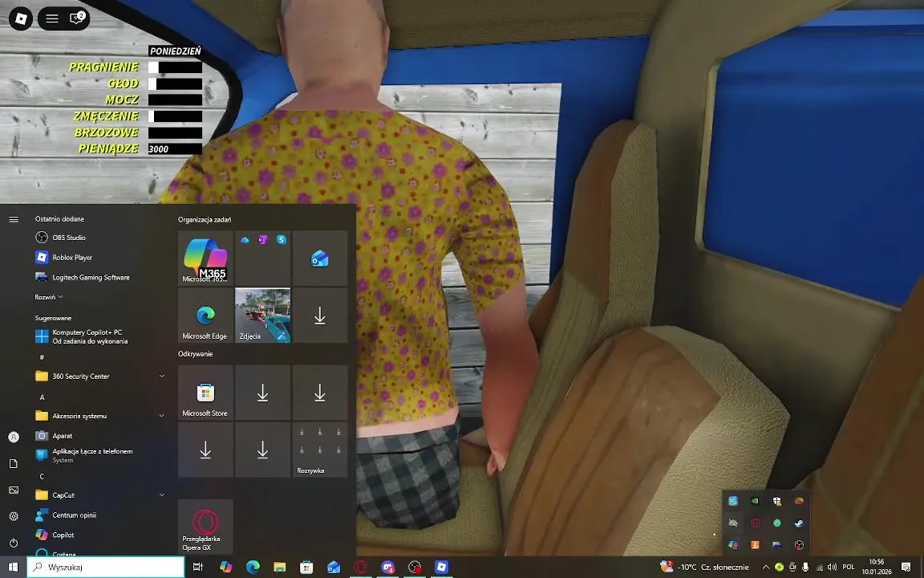
Task: Open Steam icon in tray overflow
Action: pyautogui.click(x=799, y=523)
